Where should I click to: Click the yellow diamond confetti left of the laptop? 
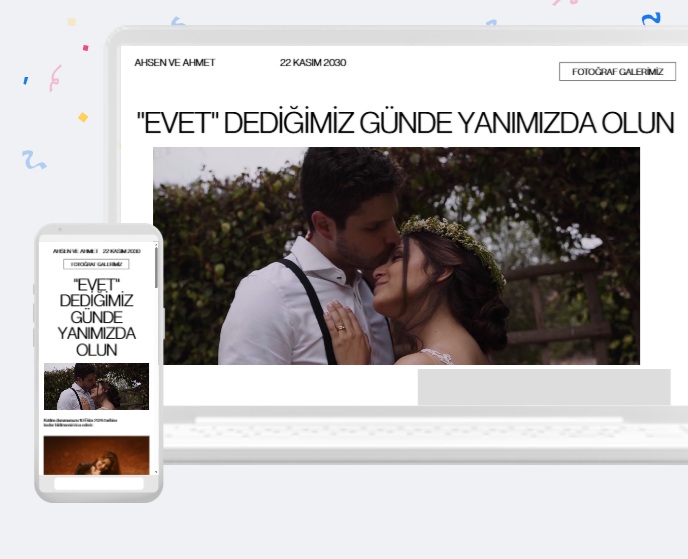(x=83, y=117)
